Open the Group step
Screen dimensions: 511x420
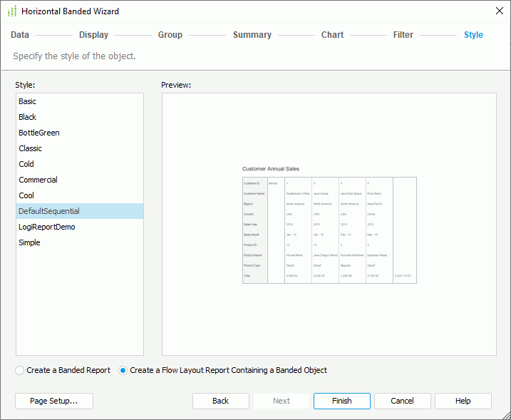(170, 35)
